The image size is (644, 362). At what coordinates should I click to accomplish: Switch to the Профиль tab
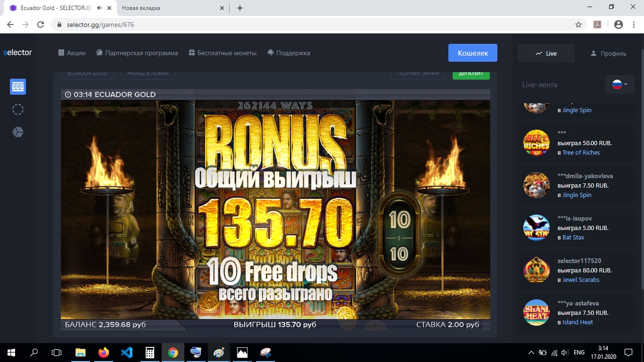coord(608,53)
